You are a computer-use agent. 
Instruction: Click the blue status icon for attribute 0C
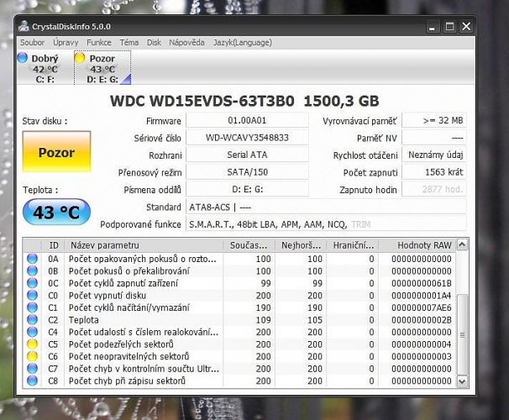32,283
